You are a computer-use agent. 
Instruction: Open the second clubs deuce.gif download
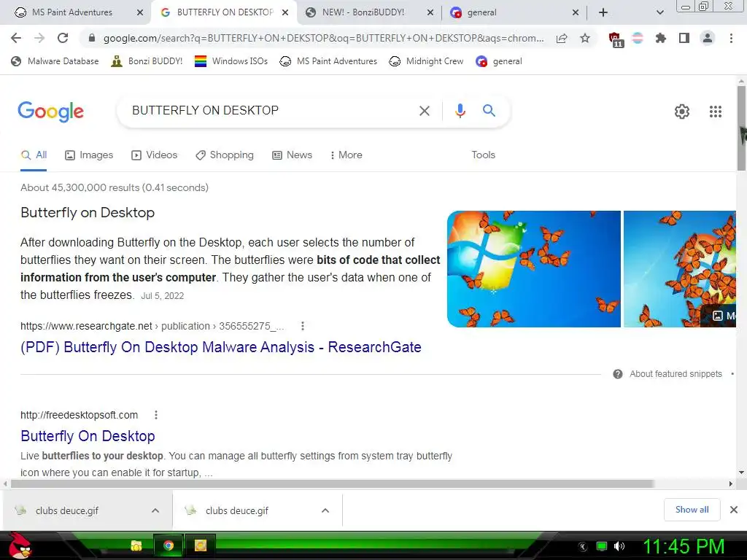[x=237, y=511]
